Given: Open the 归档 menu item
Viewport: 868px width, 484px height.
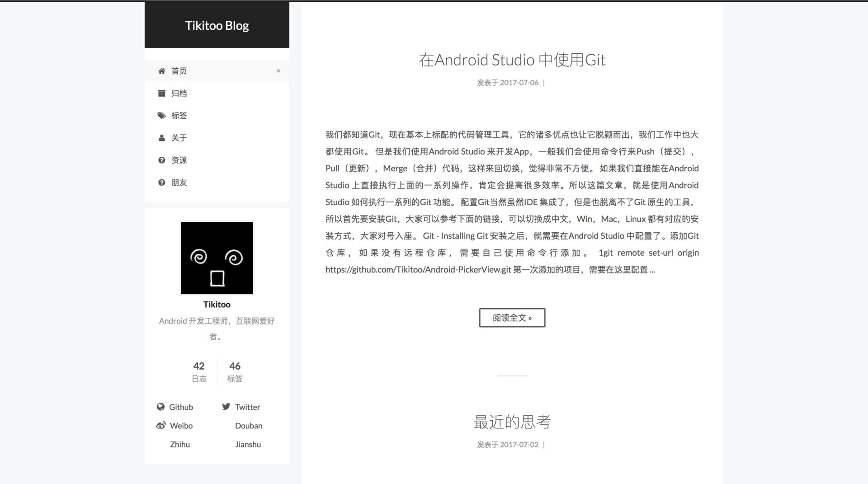Looking at the screenshot, I should tap(179, 93).
